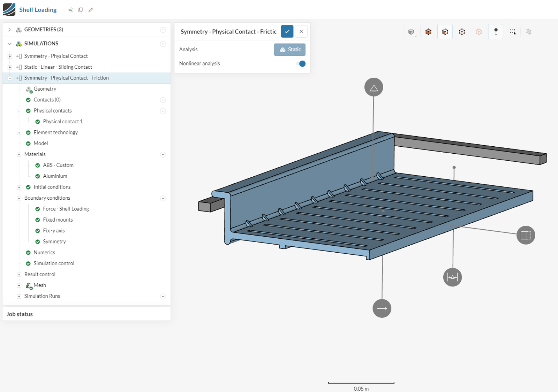Image resolution: width=558 pixels, height=392 pixels.
Task: Open the Job status panel
Action: point(19,314)
